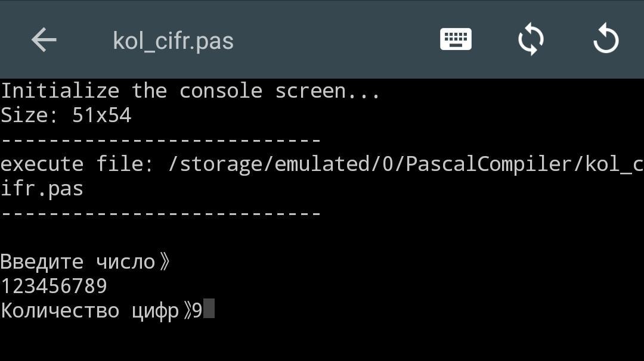The width and height of the screenshot is (644, 361).
Task: Click the "Initialize the console screen..." line
Action: 190,91
